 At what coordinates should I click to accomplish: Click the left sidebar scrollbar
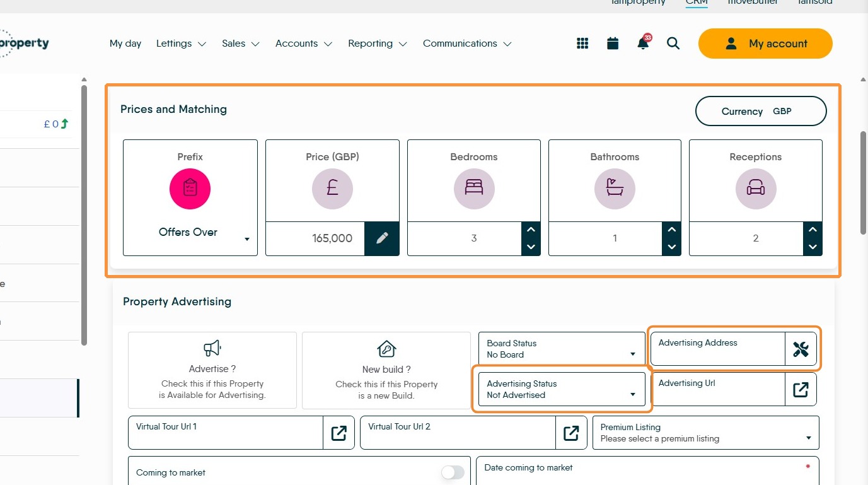[x=84, y=214]
